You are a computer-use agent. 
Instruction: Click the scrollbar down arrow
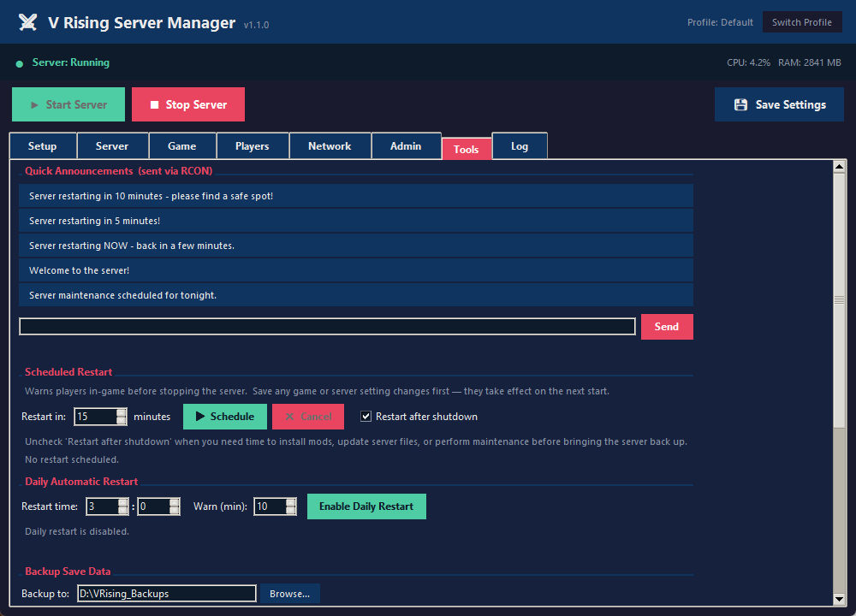tap(840, 599)
